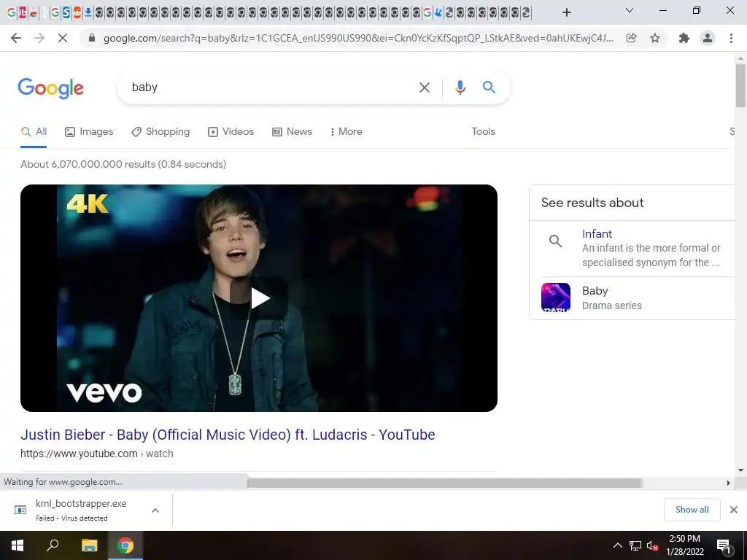The image size is (747, 560).
Task: Click the Google logo
Action: pos(50,88)
